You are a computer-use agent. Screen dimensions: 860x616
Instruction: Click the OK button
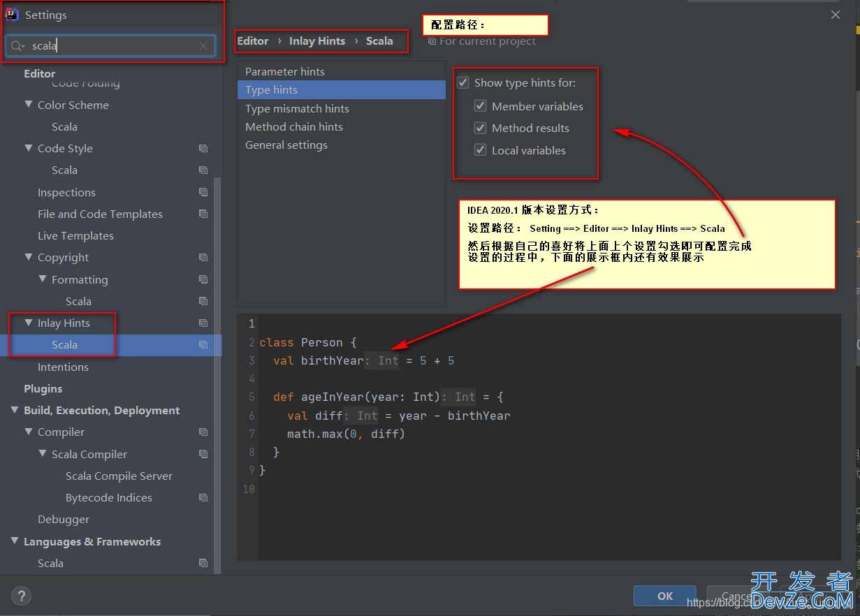665,596
